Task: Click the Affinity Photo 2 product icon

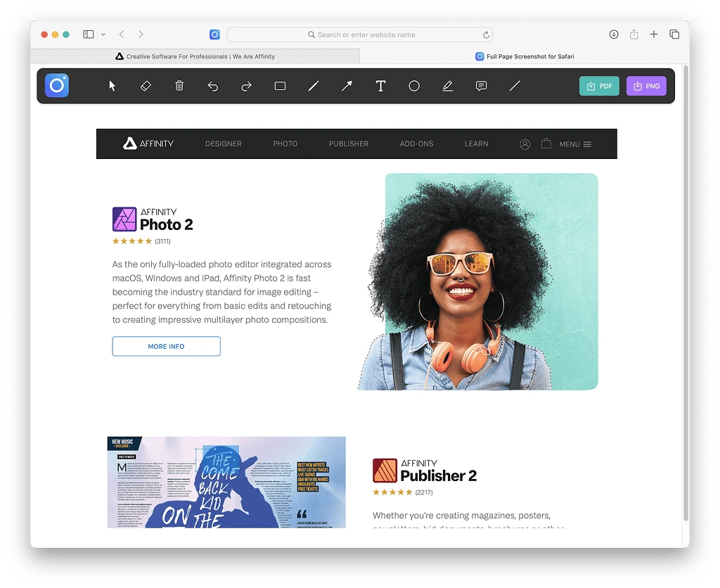Action: pyautogui.click(x=124, y=219)
